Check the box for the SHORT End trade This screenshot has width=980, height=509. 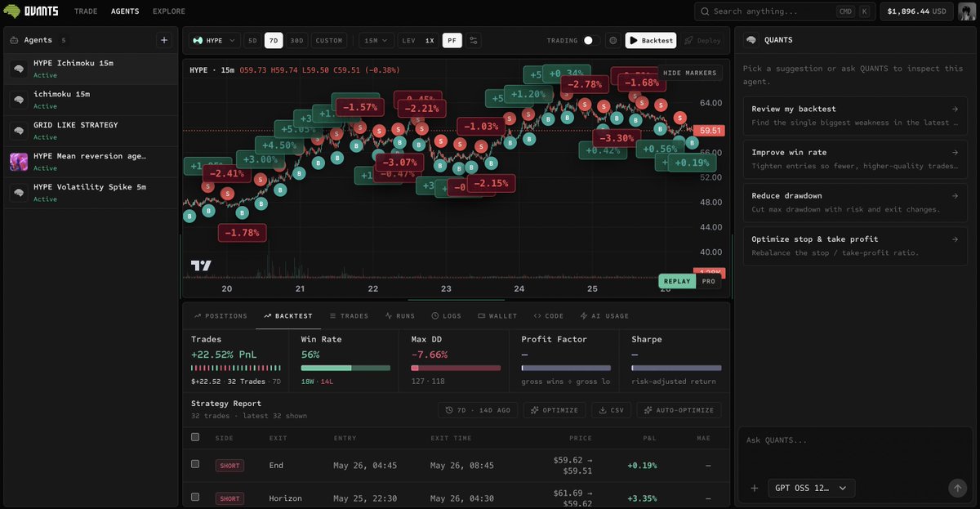point(194,464)
